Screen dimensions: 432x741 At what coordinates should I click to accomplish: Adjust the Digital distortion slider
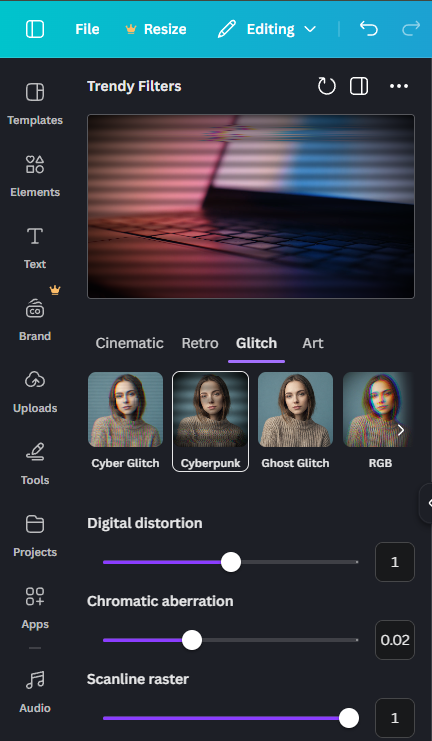[x=231, y=562]
